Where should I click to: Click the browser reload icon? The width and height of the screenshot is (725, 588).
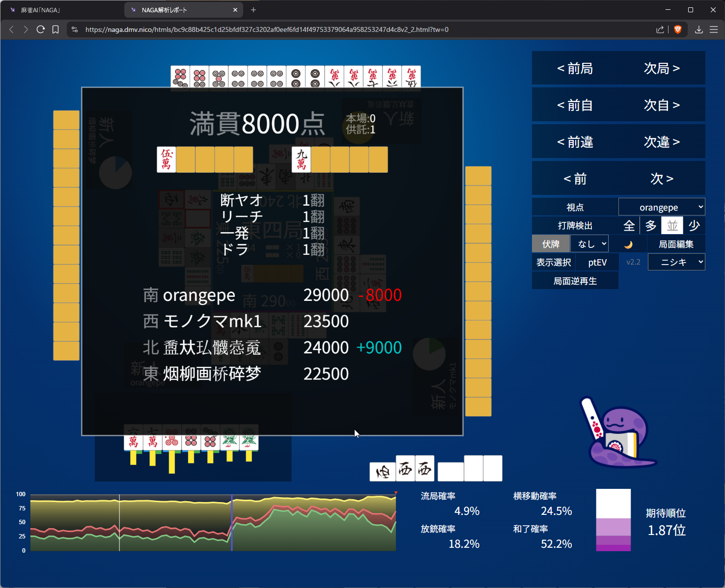[41, 29]
